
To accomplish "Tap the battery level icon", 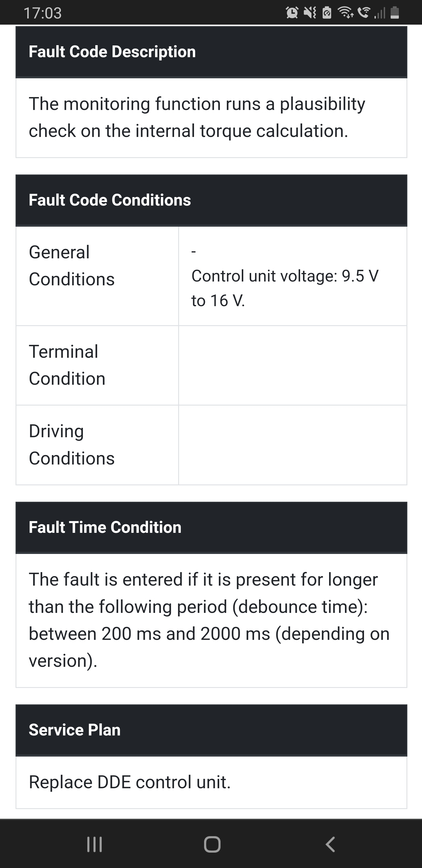I will 395,13.
